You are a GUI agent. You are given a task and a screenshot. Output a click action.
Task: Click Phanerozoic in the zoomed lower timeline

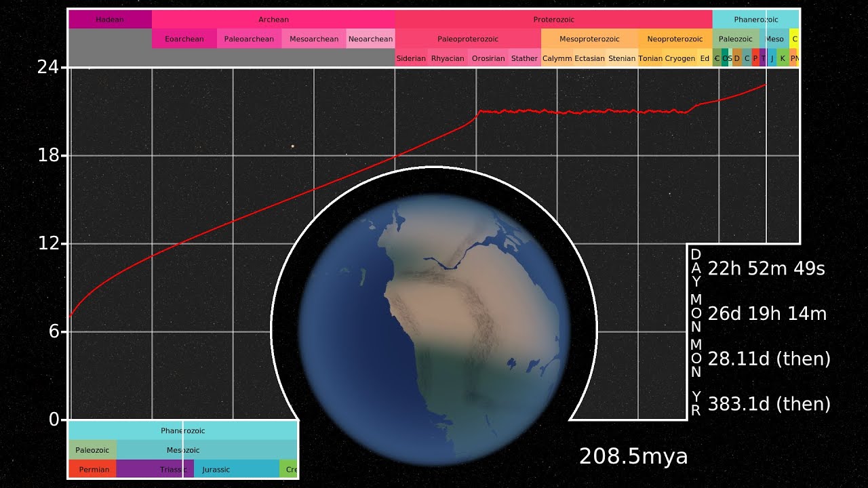(x=183, y=430)
